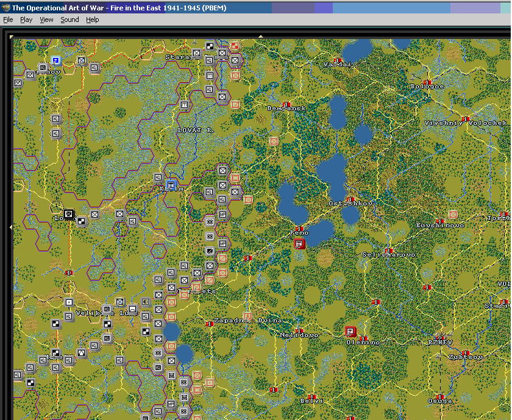Click the airfield symbol northwest of Bologoe
The width and height of the screenshot is (512, 420).
coord(413,78)
